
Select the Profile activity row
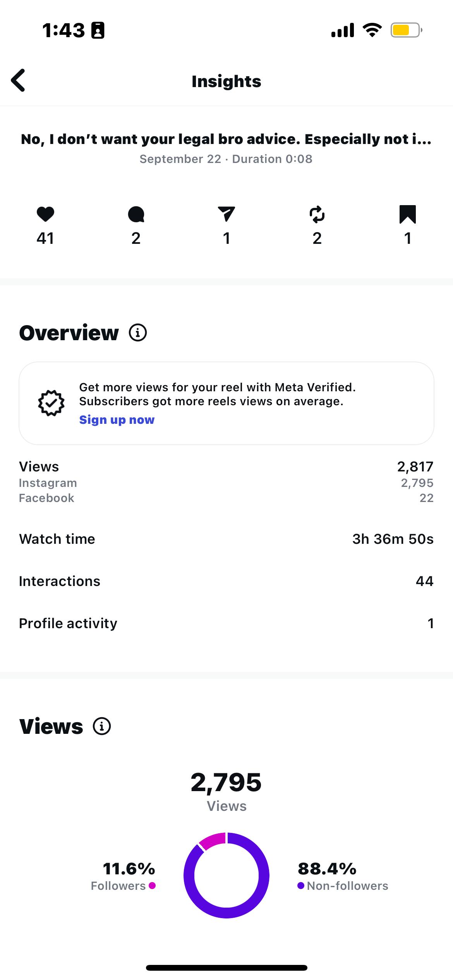[226, 624]
